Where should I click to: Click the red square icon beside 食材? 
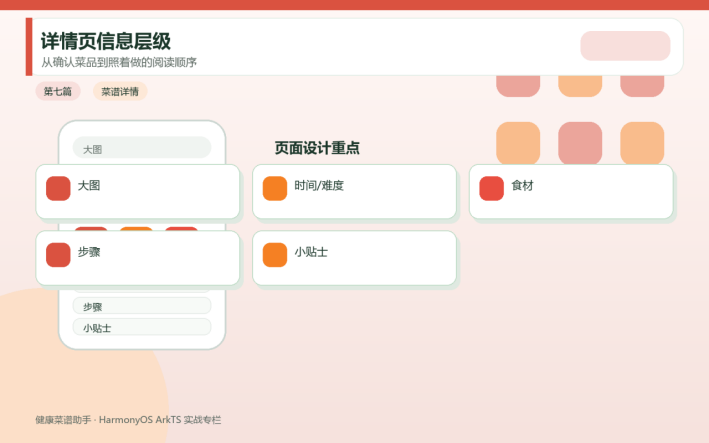pos(492,188)
